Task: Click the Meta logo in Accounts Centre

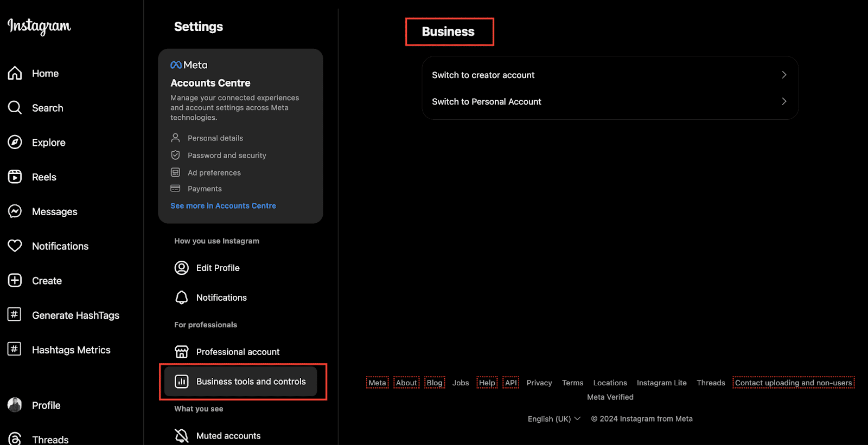Action: pyautogui.click(x=189, y=65)
